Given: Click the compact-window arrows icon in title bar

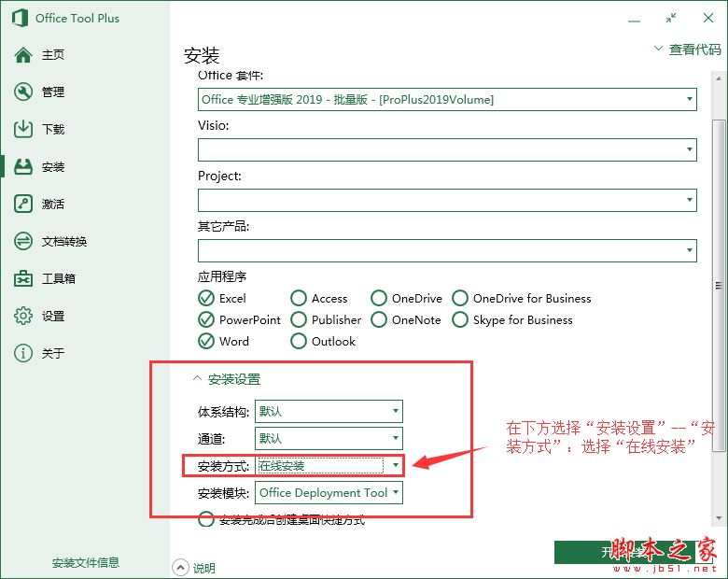Looking at the screenshot, I should [671, 18].
